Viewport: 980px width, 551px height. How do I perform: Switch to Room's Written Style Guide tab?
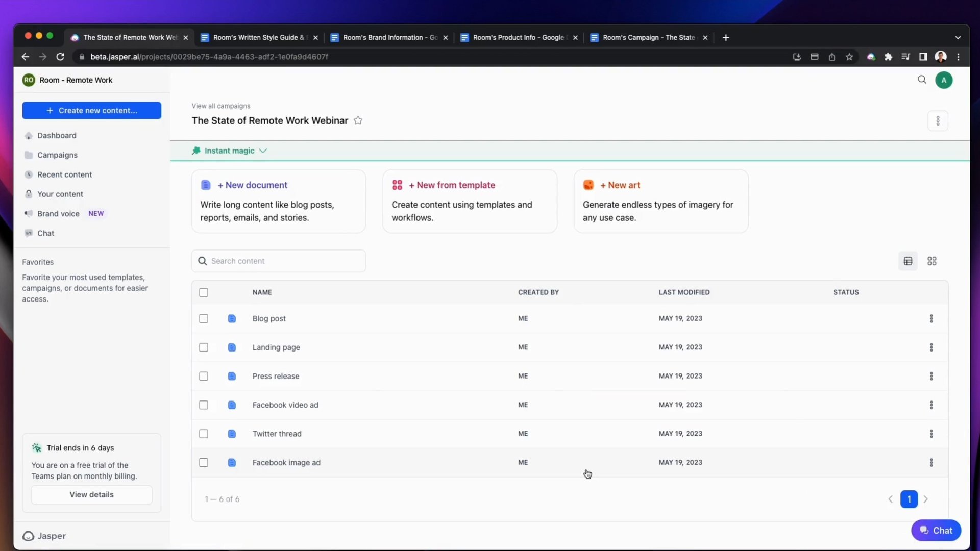[x=259, y=38]
